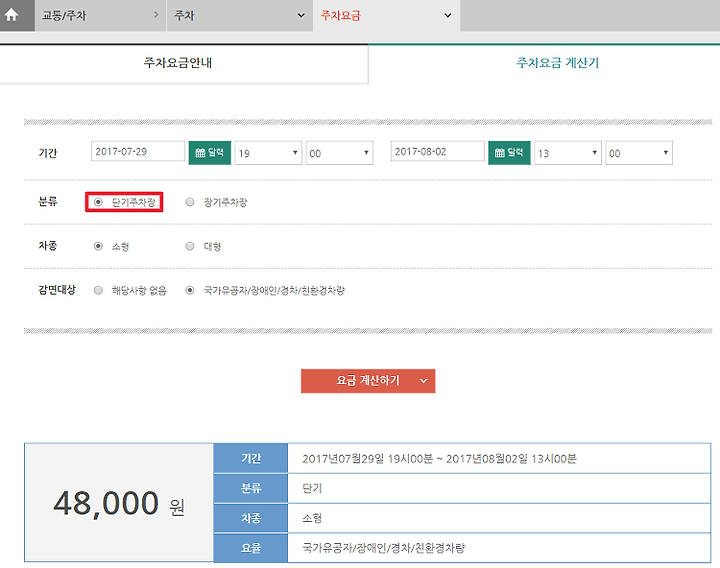Select 장기주차장 radio option
Viewport: 720px width, 568px height.
click(x=190, y=202)
